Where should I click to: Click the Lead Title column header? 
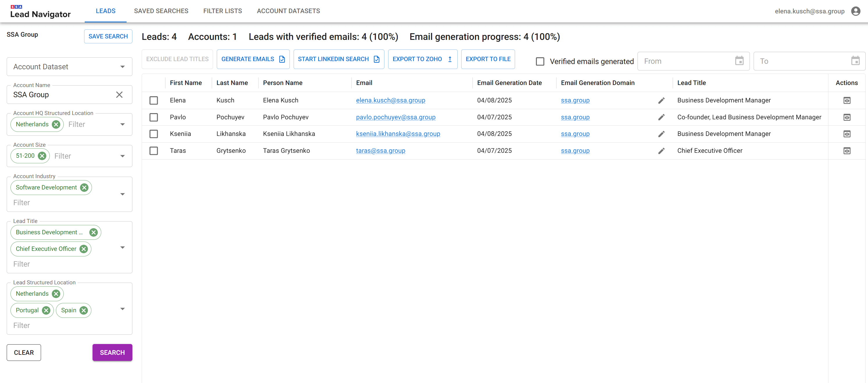point(691,83)
